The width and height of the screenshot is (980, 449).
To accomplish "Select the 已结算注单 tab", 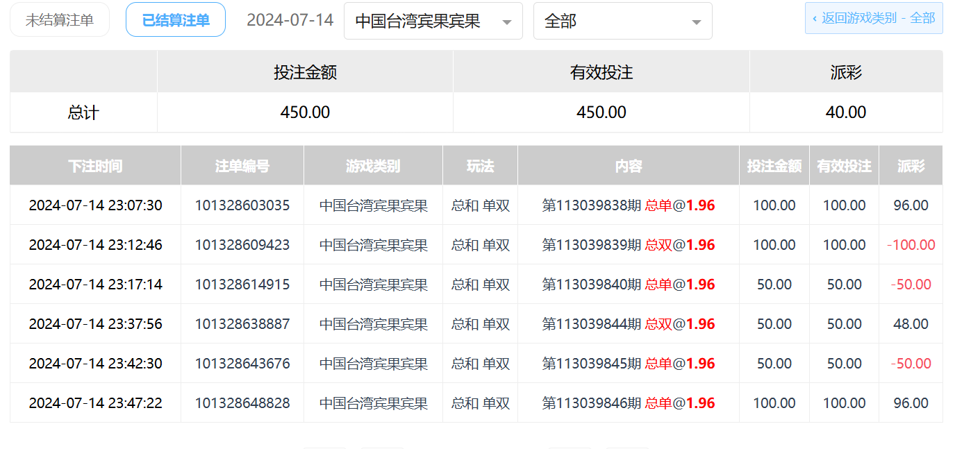I will tap(176, 20).
